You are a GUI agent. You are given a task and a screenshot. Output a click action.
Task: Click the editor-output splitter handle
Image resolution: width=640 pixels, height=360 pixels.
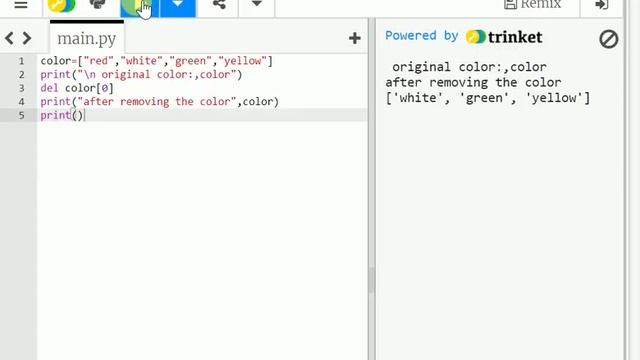[371, 280]
